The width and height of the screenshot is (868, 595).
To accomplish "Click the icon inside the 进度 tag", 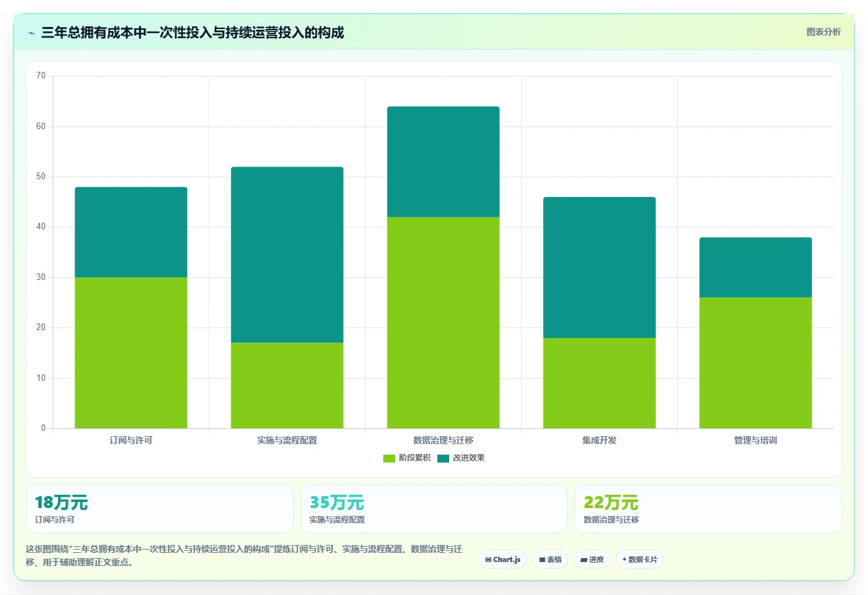I will pos(583,559).
